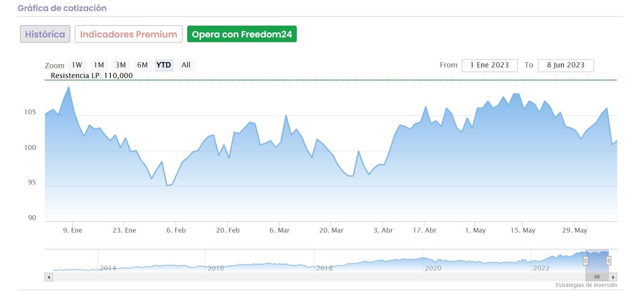
Task: Edit the From date field
Action: coord(490,65)
